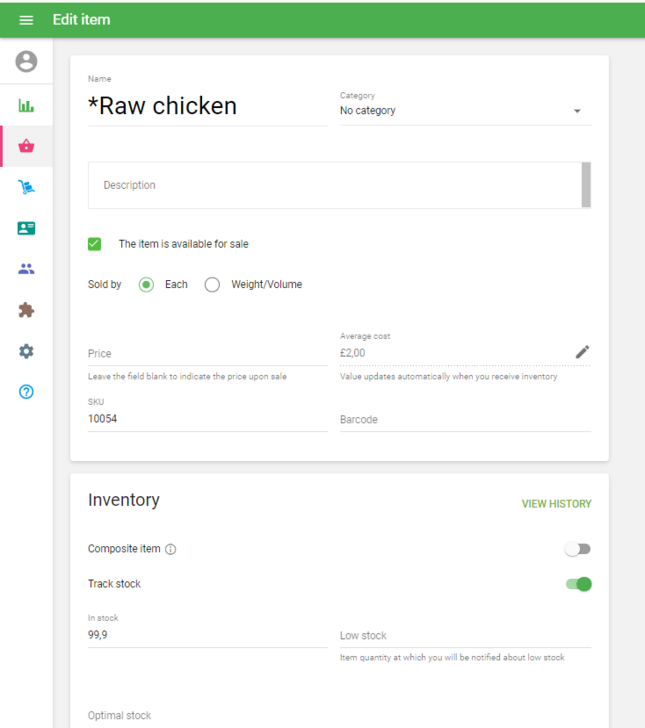
Task: Open the Reports bar chart icon
Action: coord(26,106)
